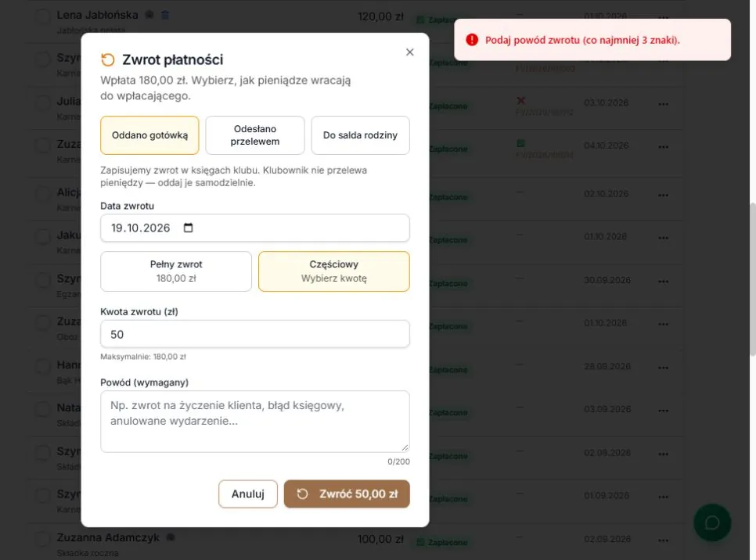The height and width of the screenshot is (560, 756).
Task: Open the three-dot menu for the 02.10.2026 row
Action: pyautogui.click(x=664, y=196)
